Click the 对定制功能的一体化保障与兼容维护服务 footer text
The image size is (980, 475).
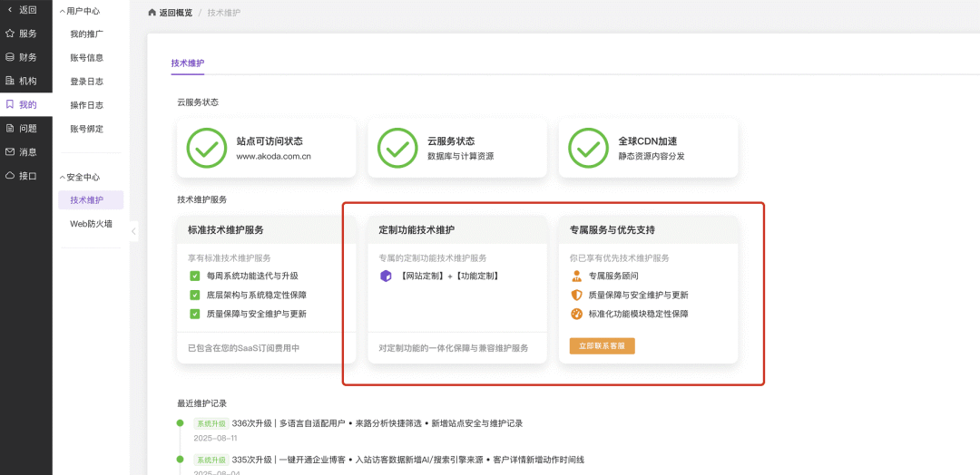click(454, 348)
